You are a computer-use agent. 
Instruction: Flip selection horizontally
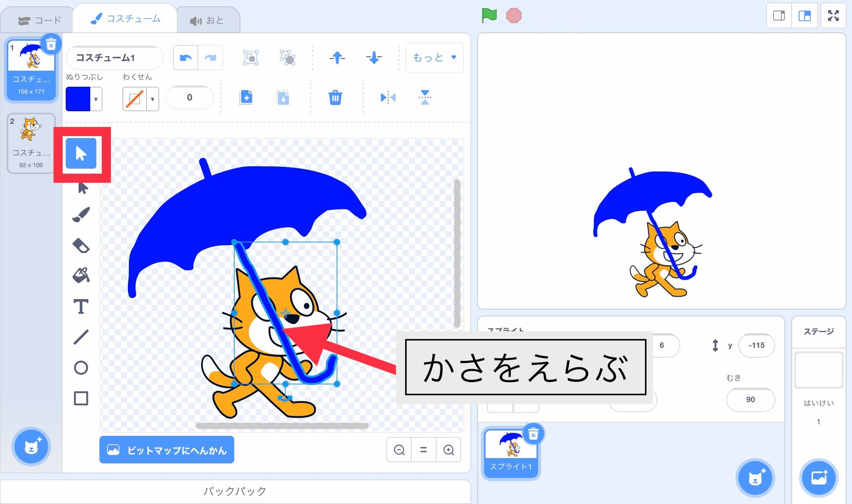coord(388,97)
